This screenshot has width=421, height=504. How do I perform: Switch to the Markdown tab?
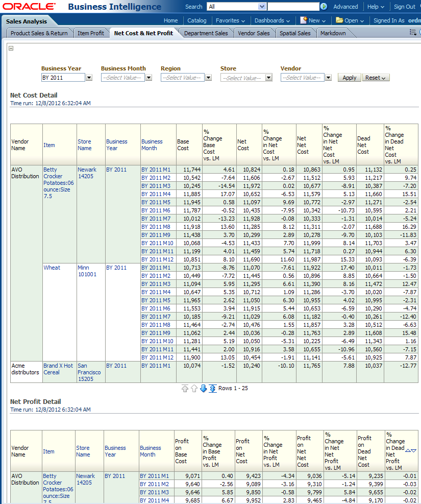tap(333, 33)
